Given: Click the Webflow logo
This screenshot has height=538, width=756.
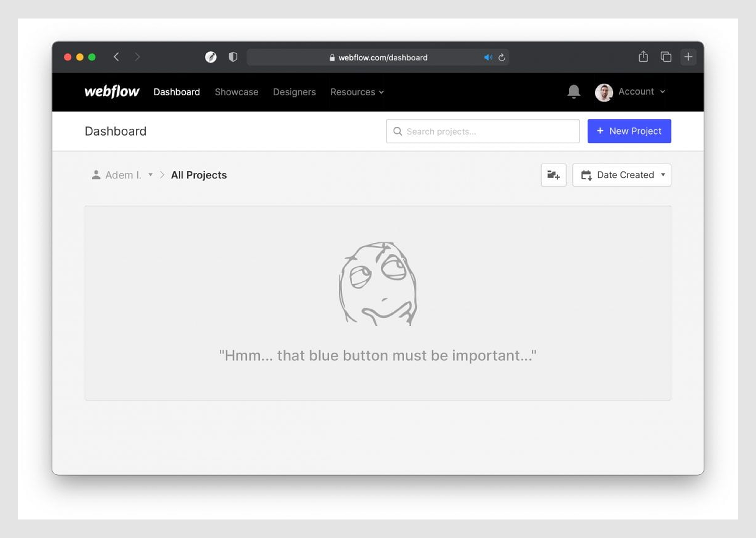Looking at the screenshot, I should pos(112,92).
